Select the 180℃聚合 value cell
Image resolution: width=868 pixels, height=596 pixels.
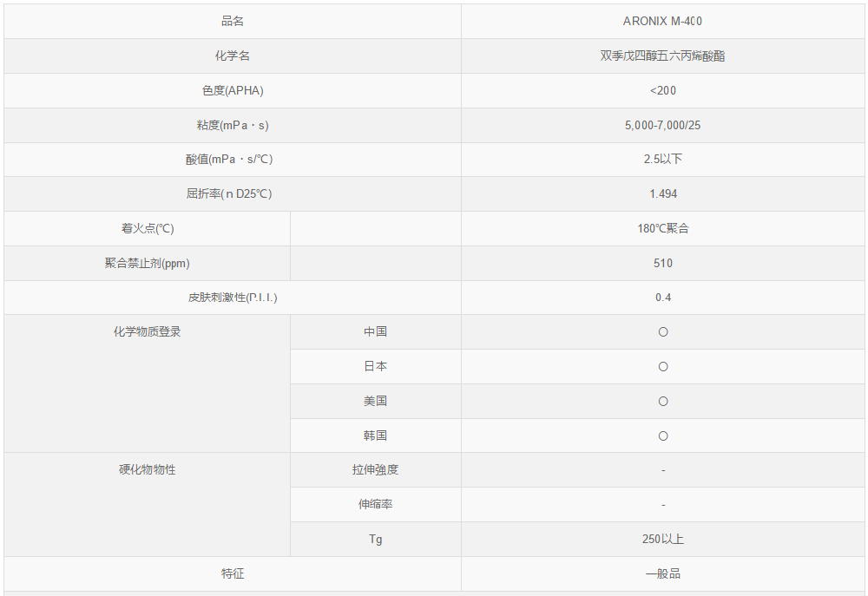[663, 229]
